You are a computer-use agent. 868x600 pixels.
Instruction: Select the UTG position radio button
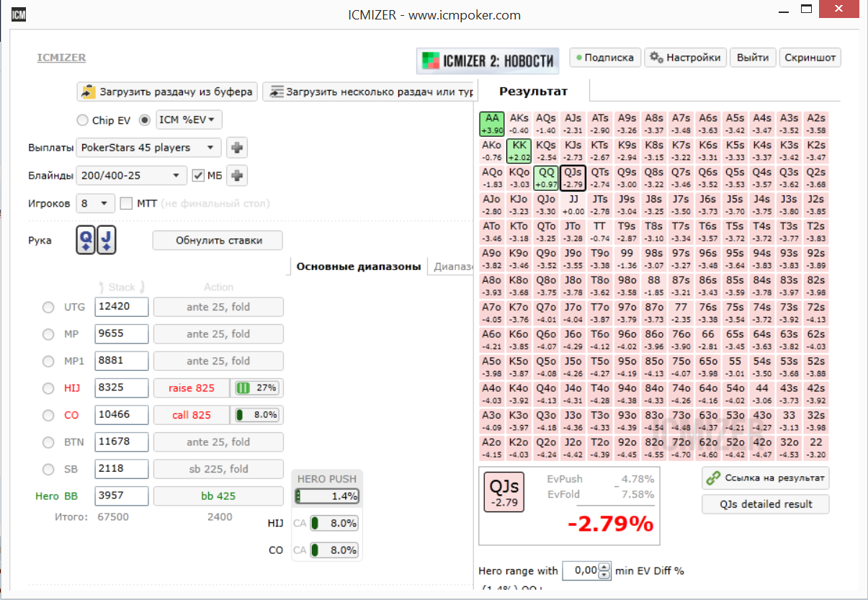coord(48,308)
